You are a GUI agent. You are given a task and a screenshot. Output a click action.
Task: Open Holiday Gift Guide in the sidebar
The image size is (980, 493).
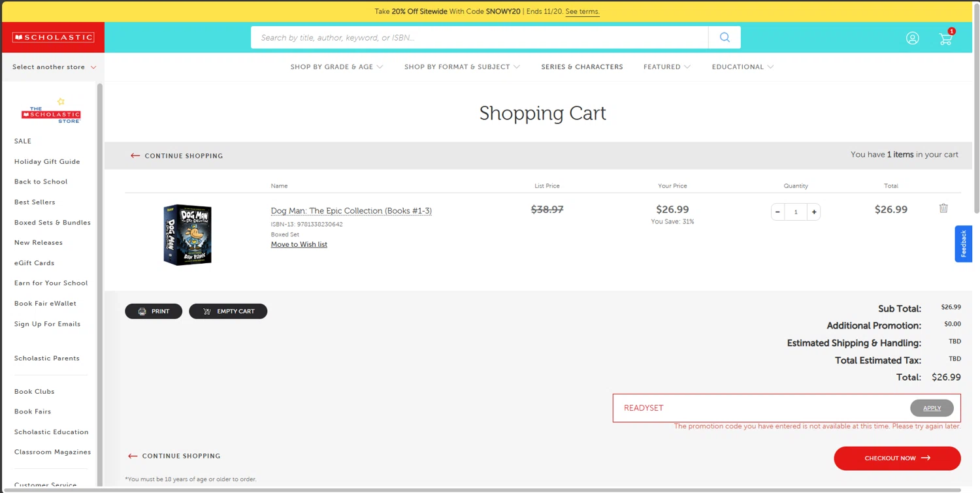[x=47, y=161]
